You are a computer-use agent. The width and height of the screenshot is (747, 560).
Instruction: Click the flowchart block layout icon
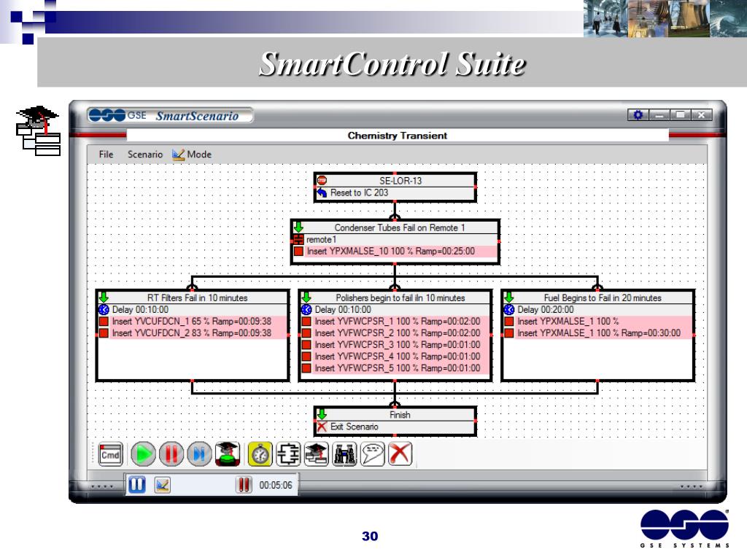(288, 454)
